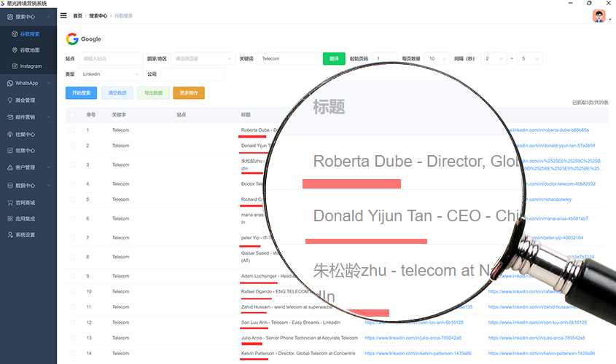Open 社媒中心 sidebar icon
The width and height of the screenshot is (616, 364).
tap(10, 135)
